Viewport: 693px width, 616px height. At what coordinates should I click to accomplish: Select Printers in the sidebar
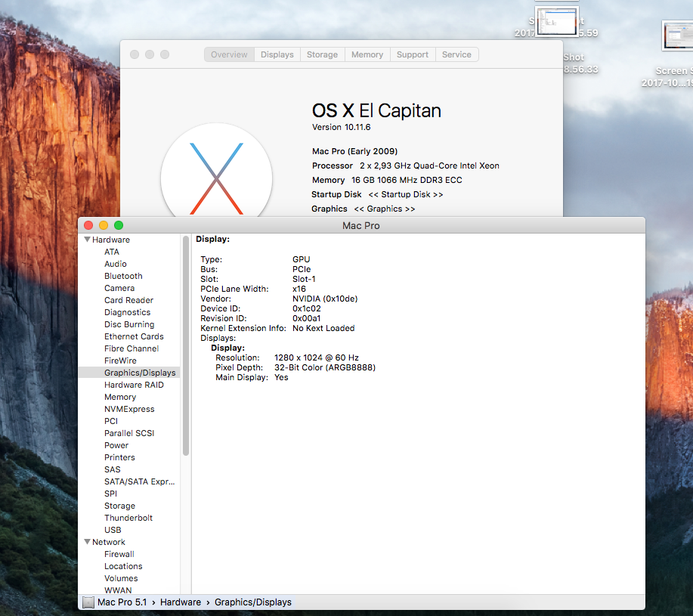click(x=119, y=457)
